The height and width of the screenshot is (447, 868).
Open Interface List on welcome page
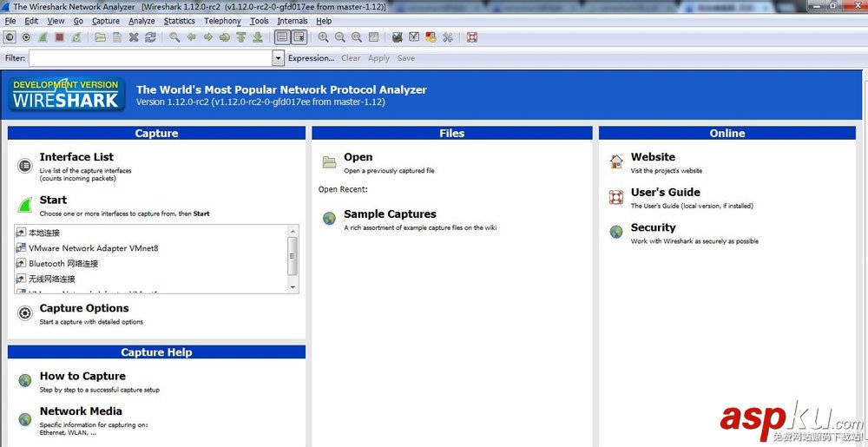[x=76, y=157]
